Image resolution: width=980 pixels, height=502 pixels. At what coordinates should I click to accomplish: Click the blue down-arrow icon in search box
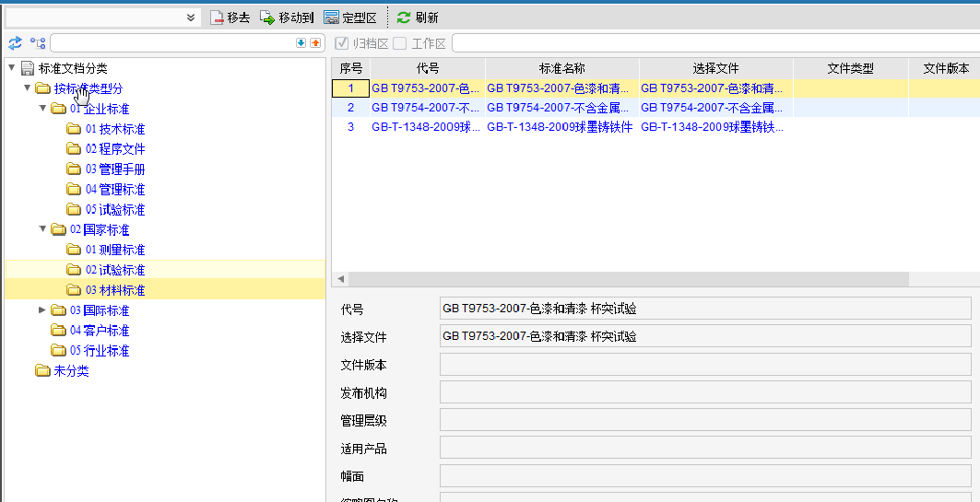(301, 43)
